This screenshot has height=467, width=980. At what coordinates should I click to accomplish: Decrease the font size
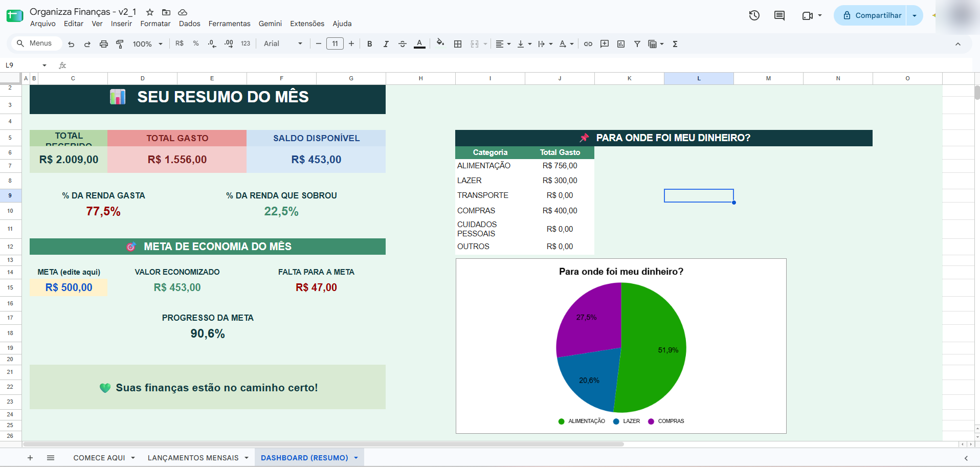(319, 44)
